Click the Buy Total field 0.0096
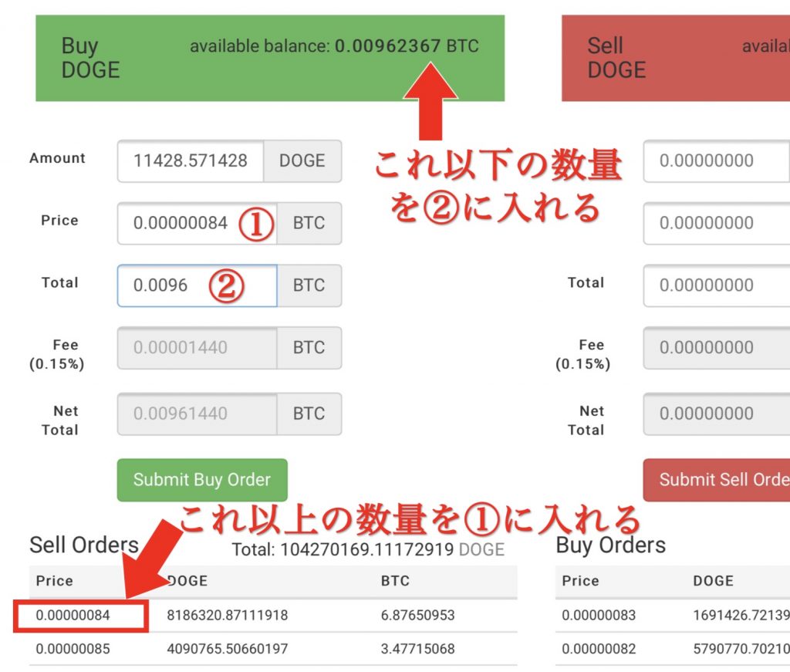The width and height of the screenshot is (790, 672). click(197, 285)
